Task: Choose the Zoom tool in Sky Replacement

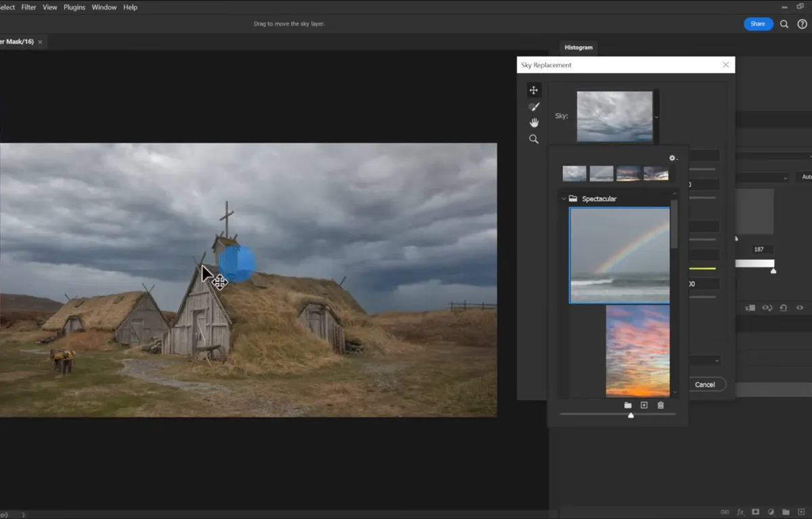Action: (x=534, y=138)
